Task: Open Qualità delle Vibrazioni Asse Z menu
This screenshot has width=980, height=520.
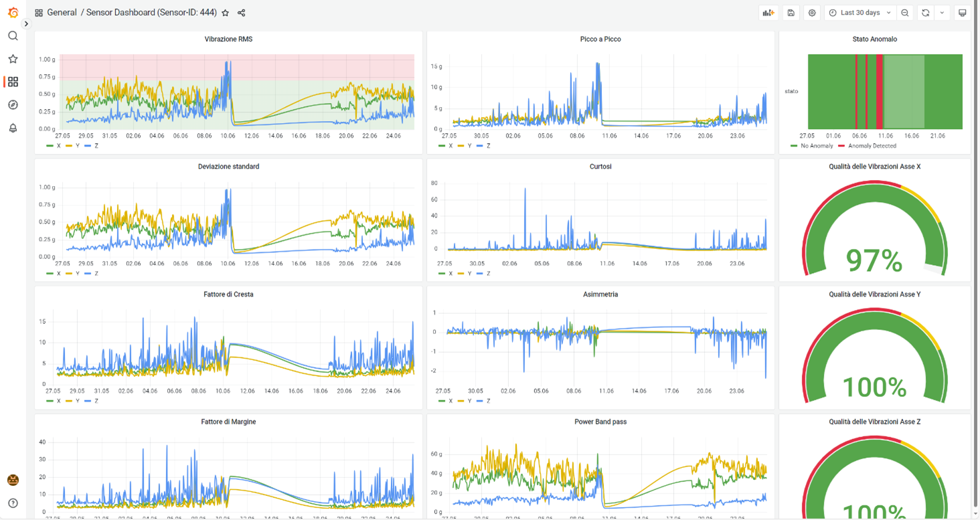Action: pos(875,422)
